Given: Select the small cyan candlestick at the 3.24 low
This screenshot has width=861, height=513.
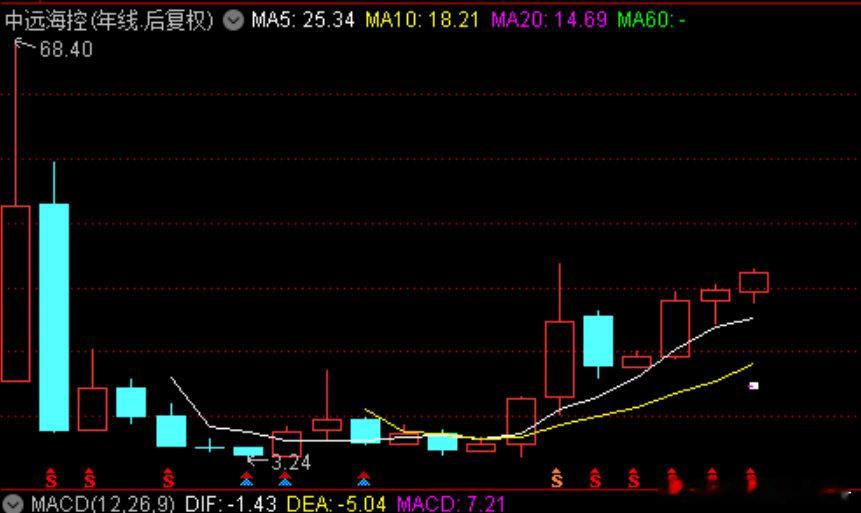Looking at the screenshot, I should 248,451.
